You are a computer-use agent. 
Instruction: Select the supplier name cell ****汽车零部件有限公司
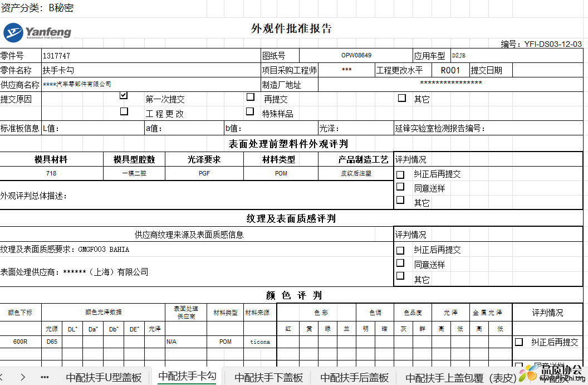pos(151,85)
